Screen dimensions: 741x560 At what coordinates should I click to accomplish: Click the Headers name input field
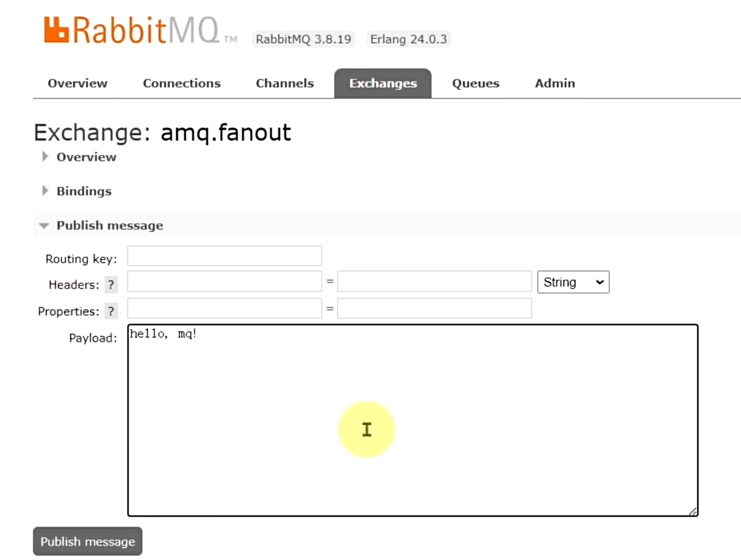(224, 281)
